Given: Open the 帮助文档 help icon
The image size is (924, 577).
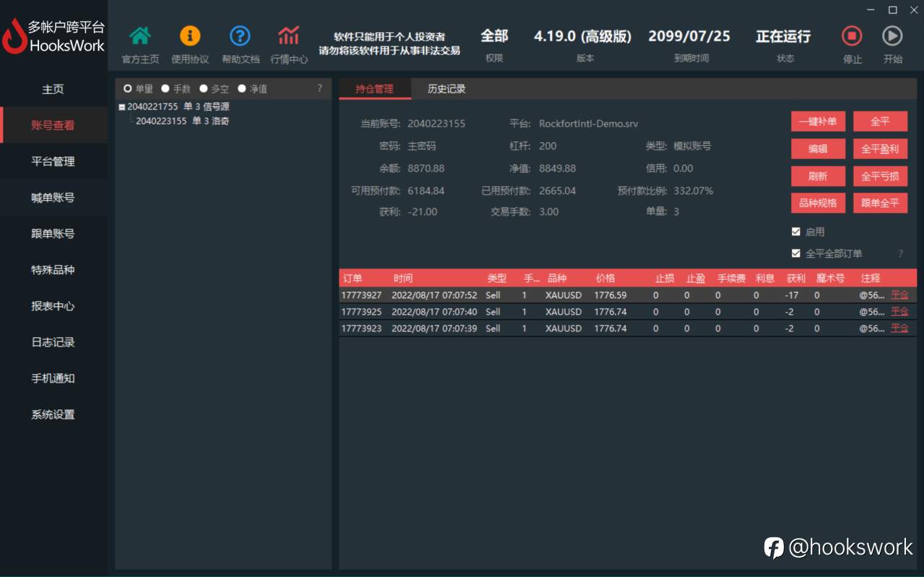Looking at the screenshot, I should [240, 35].
